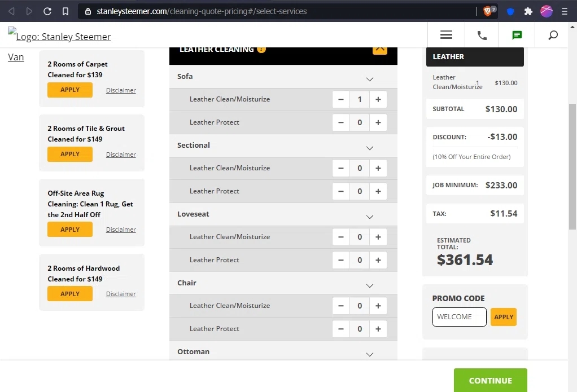Viewport: 577px width, 392px height.
Task: Open the hamburger navigation menu
Action: point(446,35)
